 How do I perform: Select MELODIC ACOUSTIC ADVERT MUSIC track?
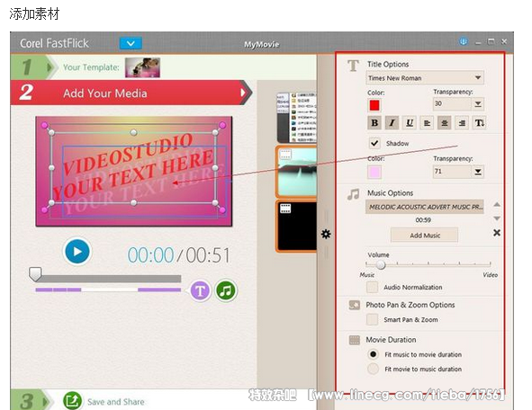[425, 207]
